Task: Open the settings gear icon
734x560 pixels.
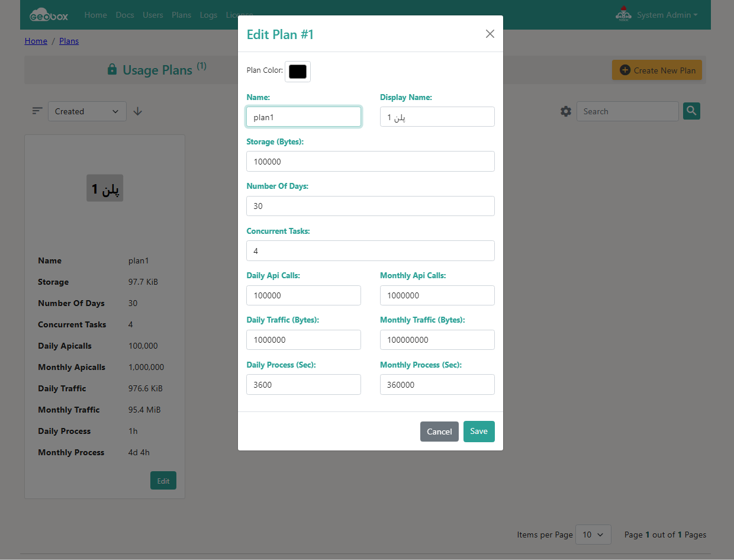Action: 566,111
